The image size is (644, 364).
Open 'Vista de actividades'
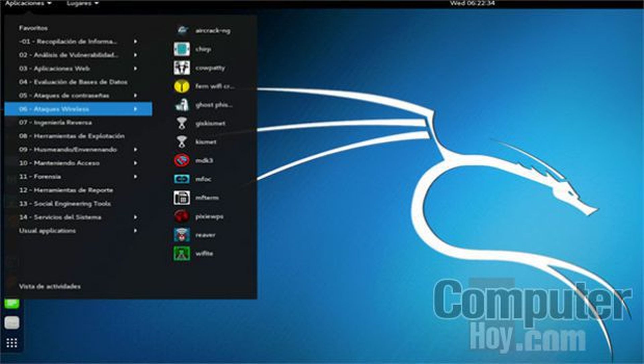click(x=50, y=287)
